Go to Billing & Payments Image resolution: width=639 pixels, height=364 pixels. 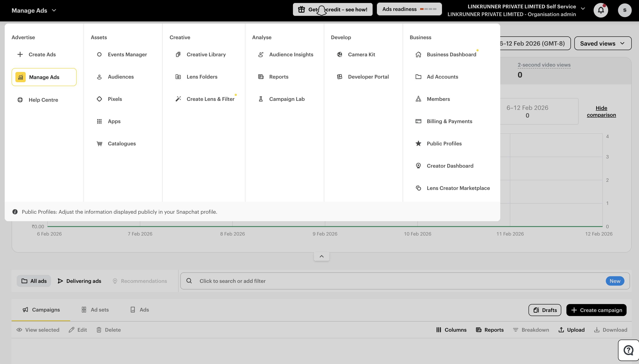coord(449,121)
